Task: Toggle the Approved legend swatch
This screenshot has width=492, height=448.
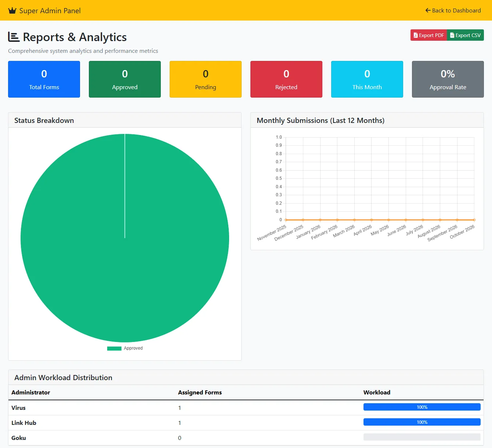Action: (x=114, y=348)
